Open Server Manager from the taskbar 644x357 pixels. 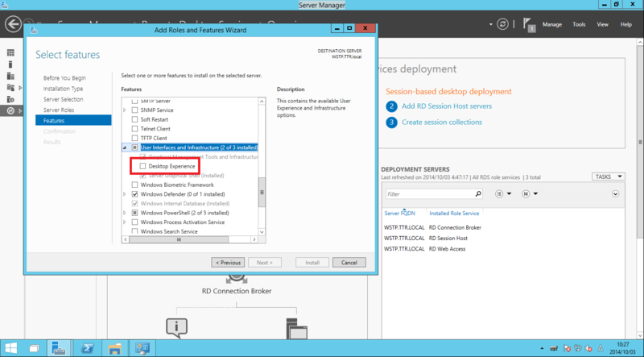pyautogui.click(x=59, y=348)
